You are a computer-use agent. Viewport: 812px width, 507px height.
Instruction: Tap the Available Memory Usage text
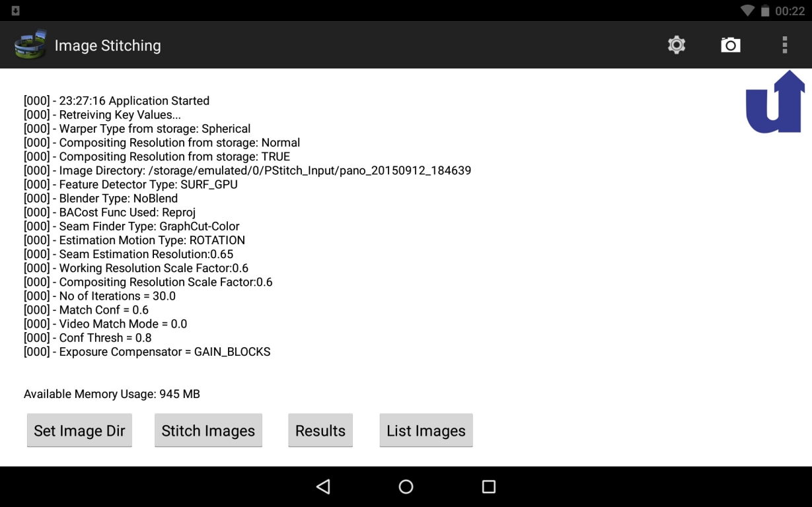point(112,394)
